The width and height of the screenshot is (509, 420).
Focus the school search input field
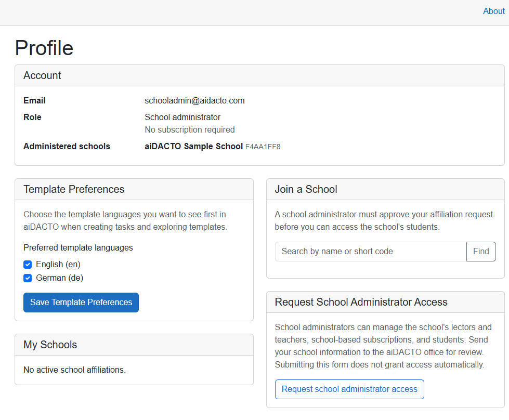point(371,252)
